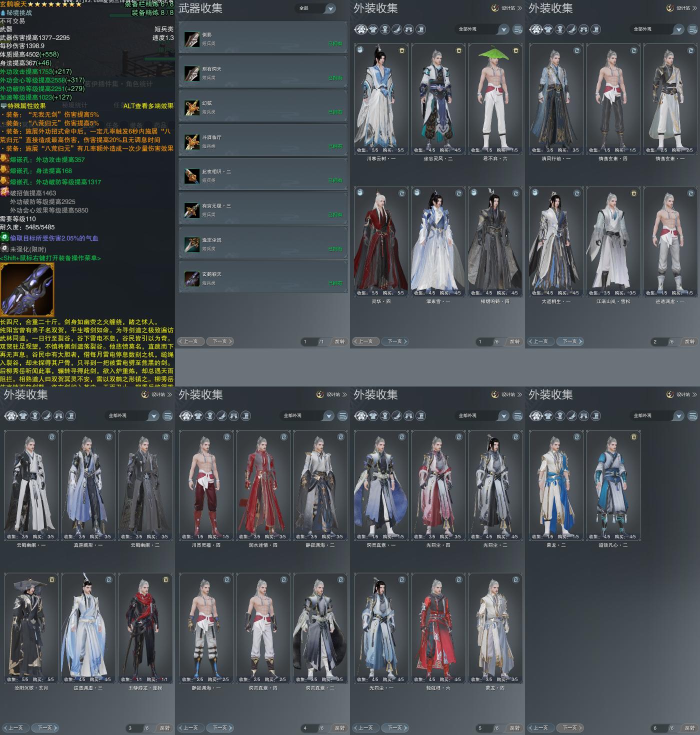Open 设计站 link on outfit page 6
The width and height of the screenshot is (700, 735).
pyautogui.click(x=681, y=394)
